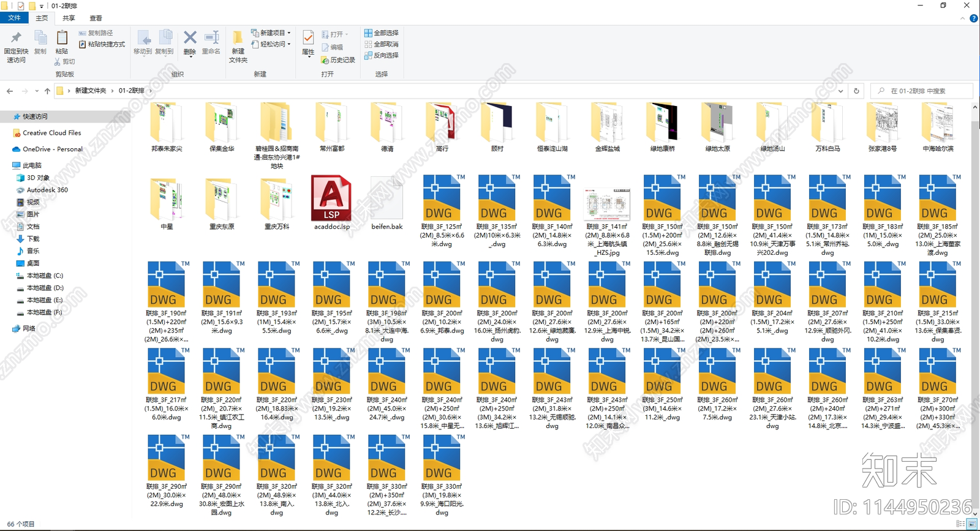
Task: Switch to the Share (共享) tab
Action: click(x=69, y=18)
